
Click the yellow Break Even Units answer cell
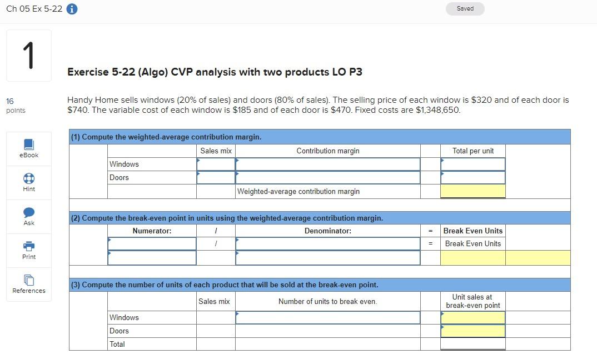(472, 257)
